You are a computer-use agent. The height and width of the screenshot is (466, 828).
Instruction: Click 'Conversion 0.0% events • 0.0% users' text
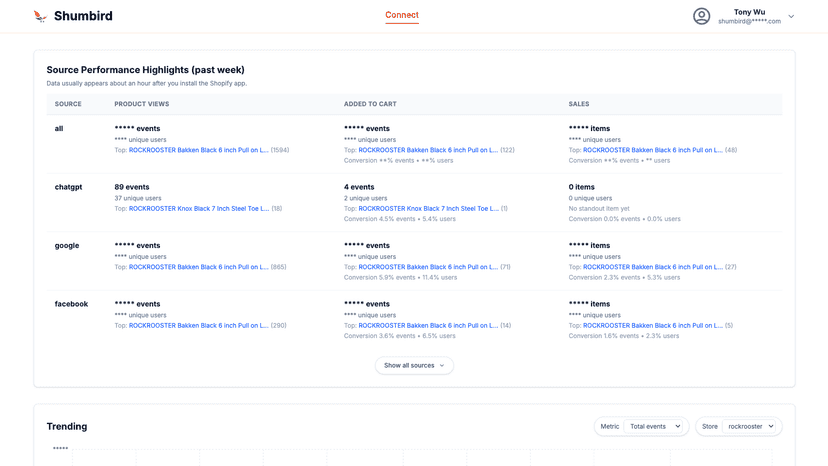[x=624, y=219]
